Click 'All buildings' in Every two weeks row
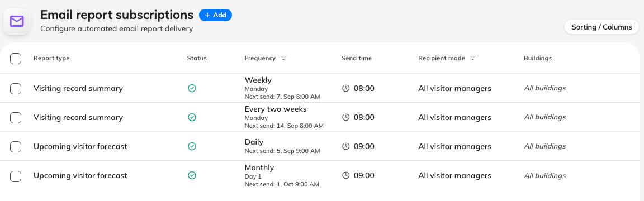This screenshot has height=201, width=644. point(544,117)
